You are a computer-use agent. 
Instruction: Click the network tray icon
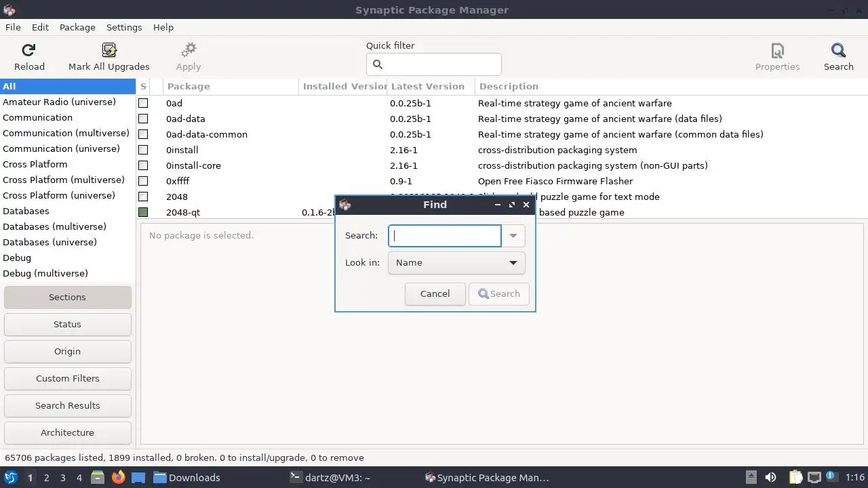[814, 478]
